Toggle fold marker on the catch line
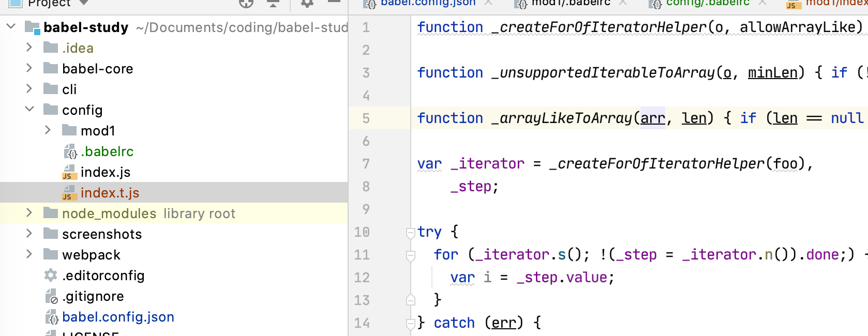Viewport: 868px width, 336px height. pyautogui.click(x=411, y=324)
